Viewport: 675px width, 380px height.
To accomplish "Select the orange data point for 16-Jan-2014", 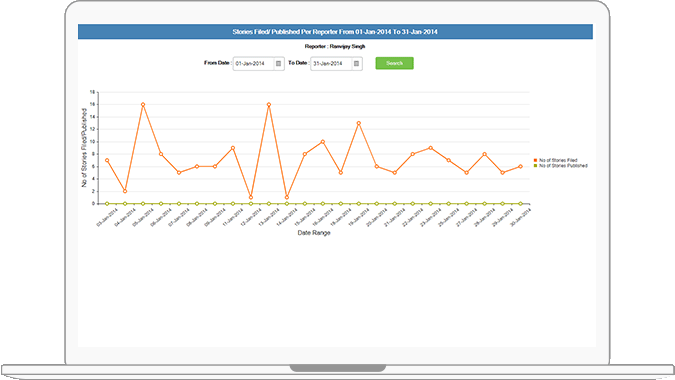I will tap(323, 142).
